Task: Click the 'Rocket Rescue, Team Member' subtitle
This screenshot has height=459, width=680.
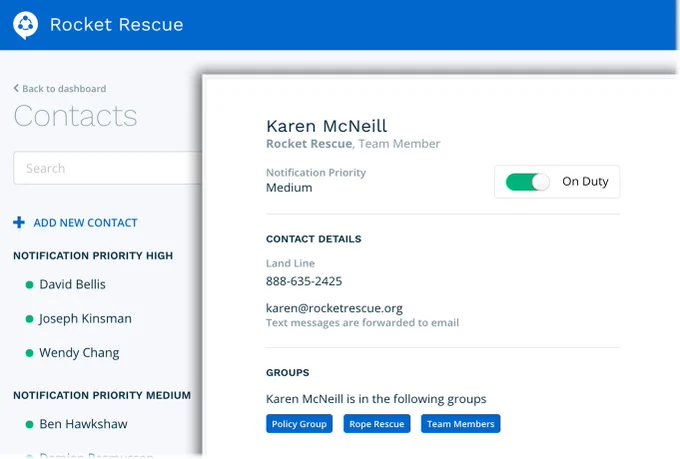Action: coord(353,144)
